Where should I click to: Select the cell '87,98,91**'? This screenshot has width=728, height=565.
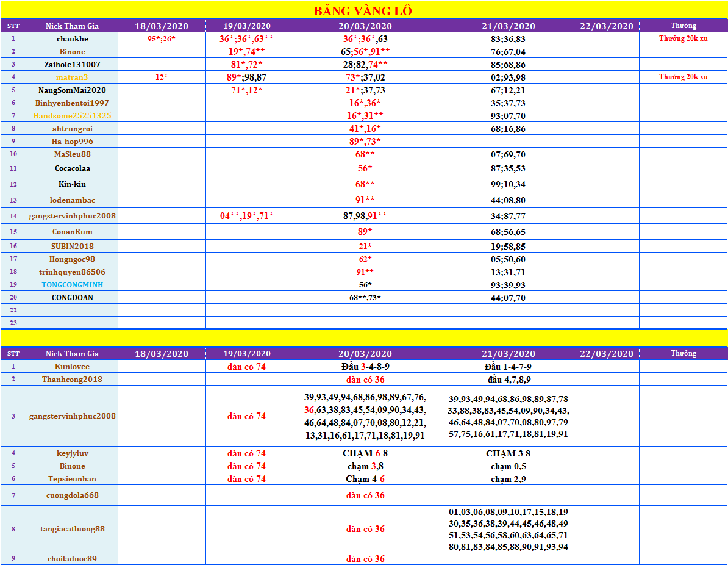click(365, 215)
